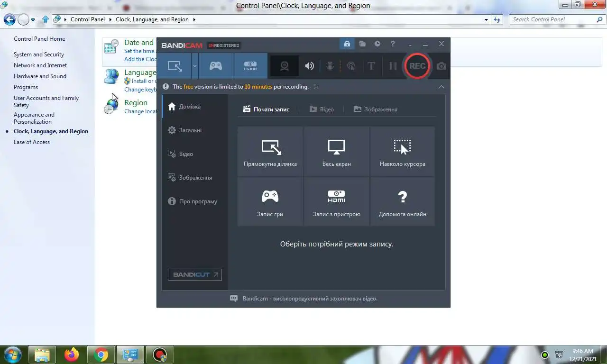
Task: Open scheduled recording clock icon
Action: pos(377,44)
